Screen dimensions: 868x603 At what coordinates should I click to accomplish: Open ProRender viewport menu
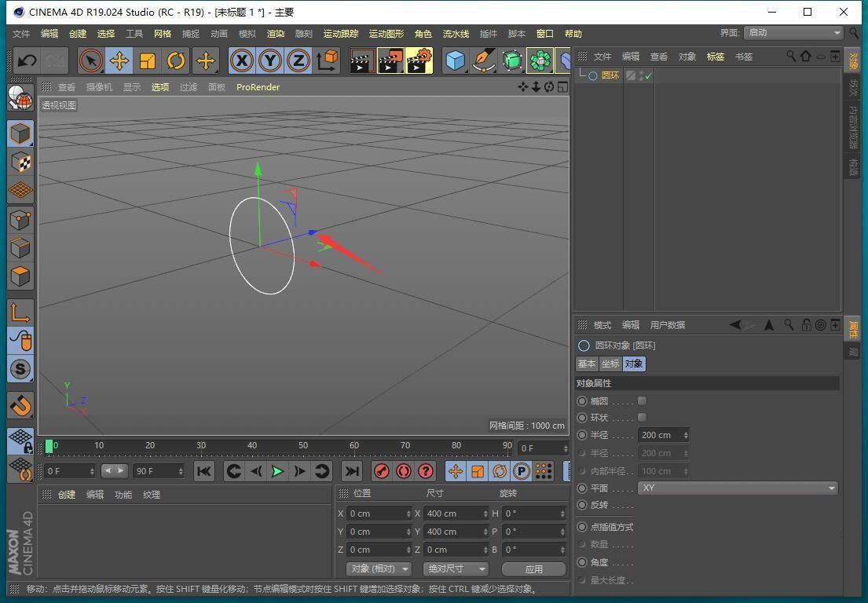[x=258, y=87]
